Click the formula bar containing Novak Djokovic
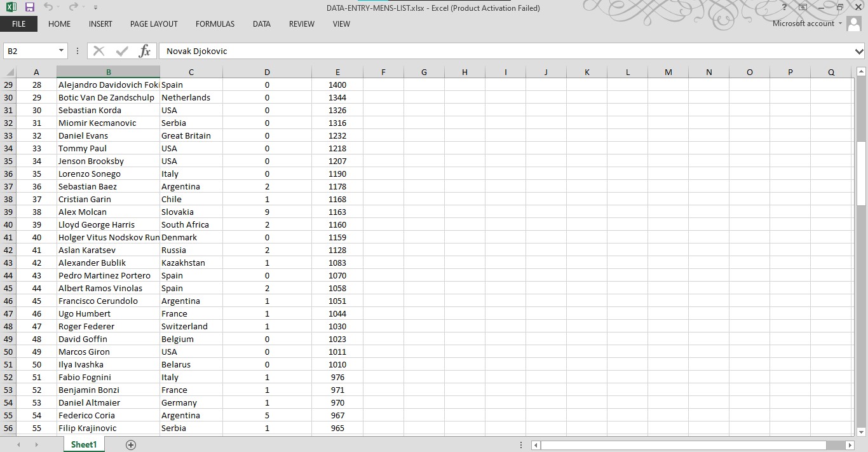Image resolution: width=868 pixels, height=452 pixels. tap(506, 51)
